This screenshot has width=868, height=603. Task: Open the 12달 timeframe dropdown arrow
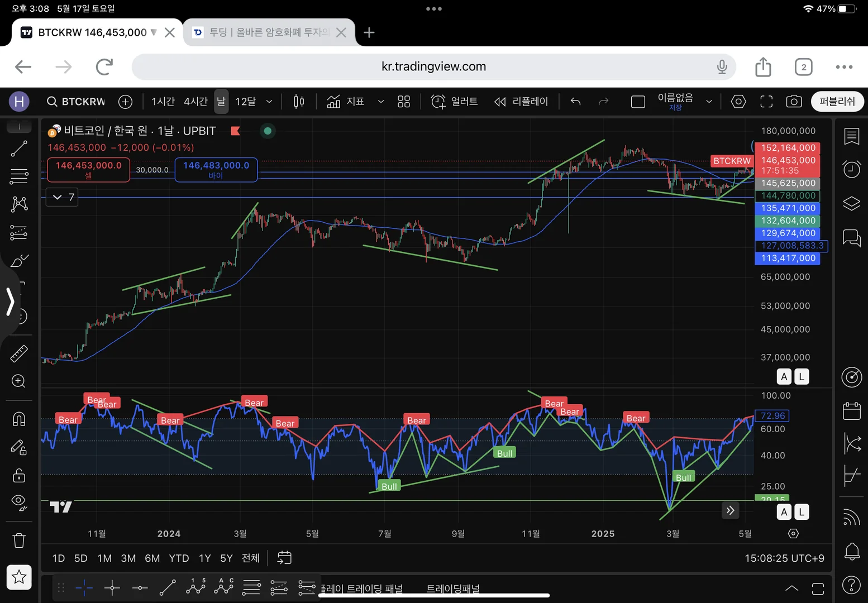(269, 102)
